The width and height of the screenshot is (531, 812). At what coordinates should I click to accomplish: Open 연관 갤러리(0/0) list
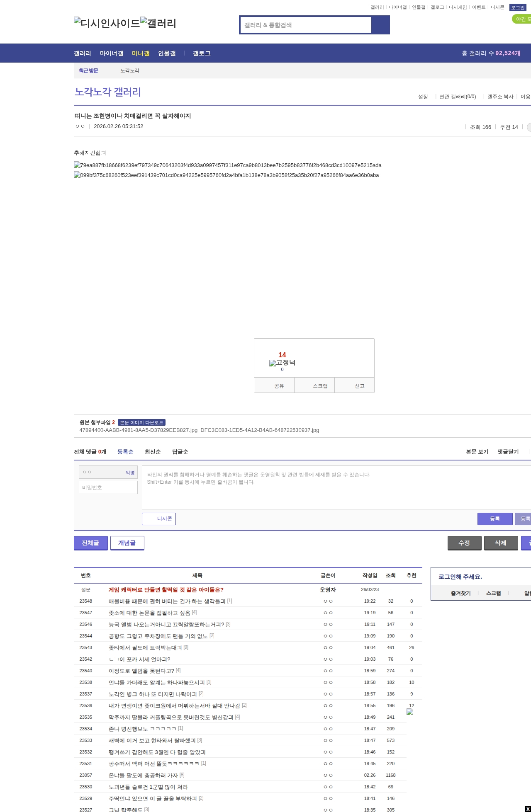coord(458,97)
